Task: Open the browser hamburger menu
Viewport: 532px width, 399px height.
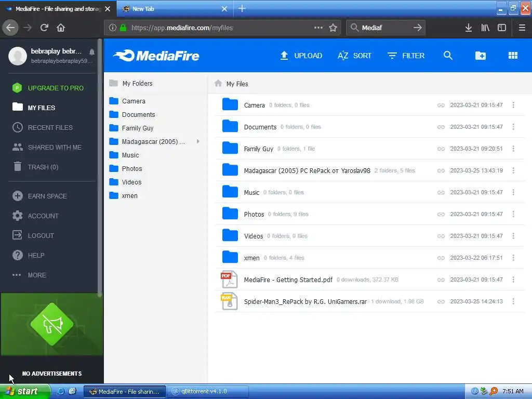Action: pyautogui.click(x=522, y=28)
